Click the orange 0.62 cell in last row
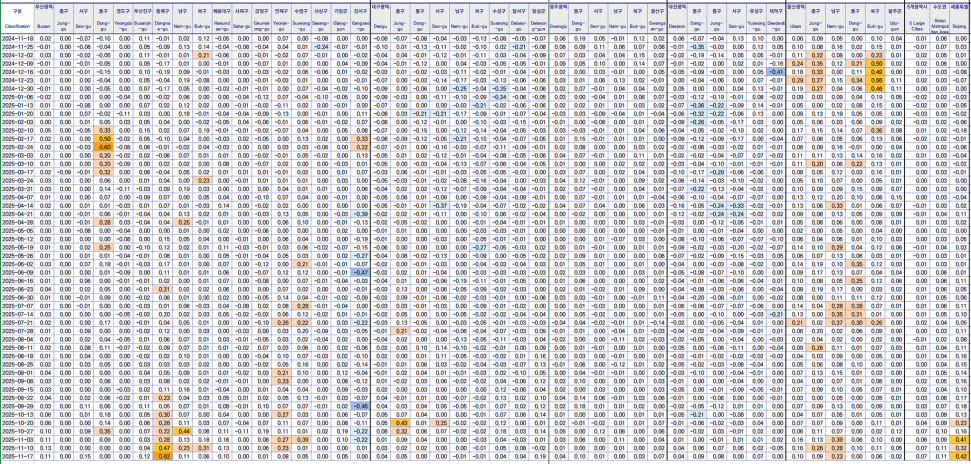This screenshot has width=971, height=464. click(x=163, y=457)
